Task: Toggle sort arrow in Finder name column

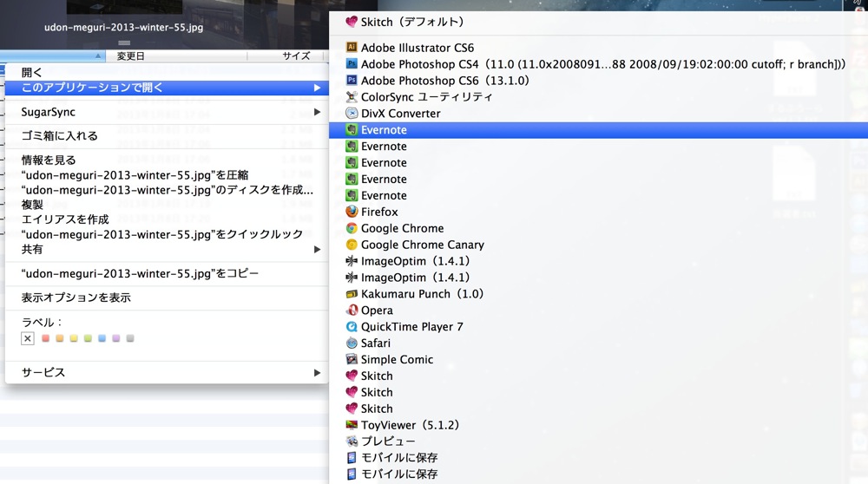Action: (x=98, y=56)
